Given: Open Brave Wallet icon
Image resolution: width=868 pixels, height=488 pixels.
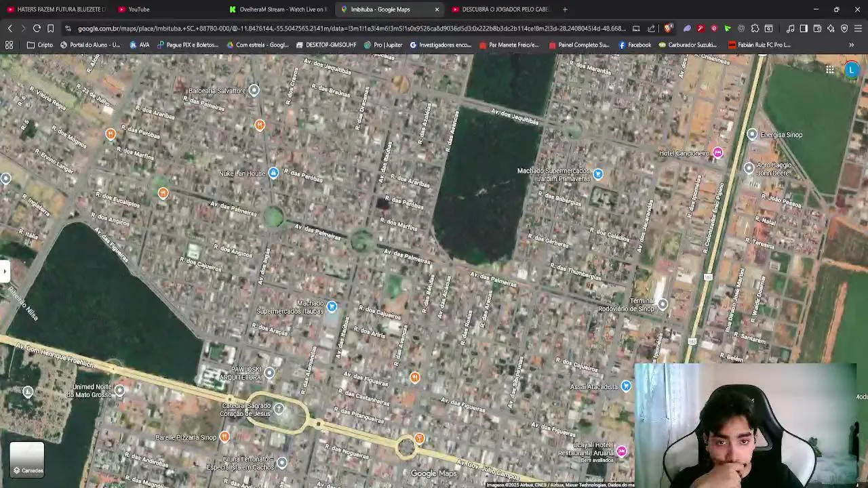Looking at the screenshot, I should click(x=817, y=28).
